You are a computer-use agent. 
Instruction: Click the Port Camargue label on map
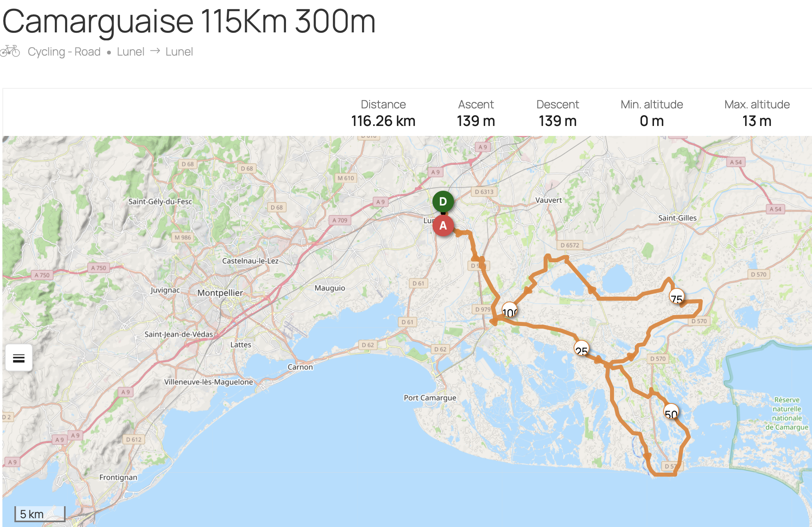pos(430,397)
